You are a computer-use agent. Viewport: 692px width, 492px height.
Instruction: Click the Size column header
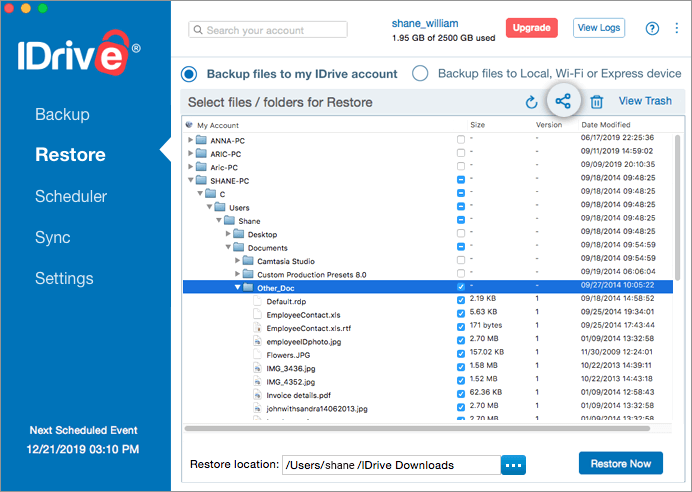[x=478, y=125]
